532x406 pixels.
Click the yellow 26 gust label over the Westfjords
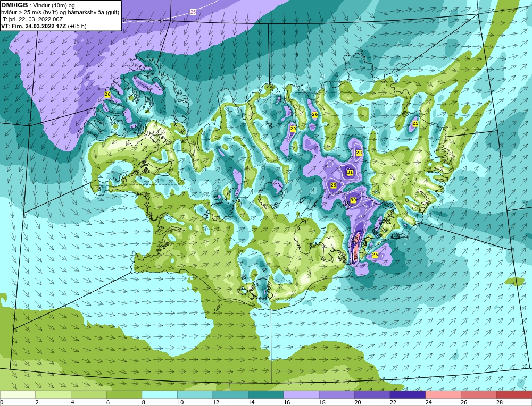tap(107, 94)
